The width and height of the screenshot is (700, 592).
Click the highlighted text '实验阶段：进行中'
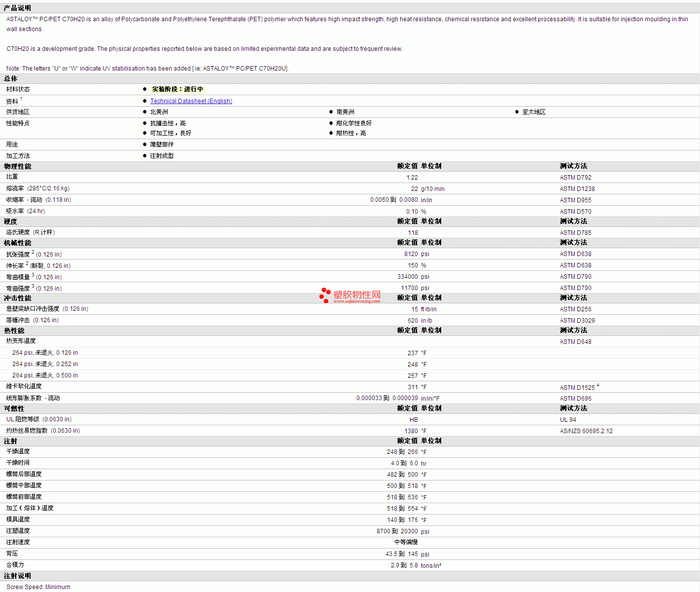point(177,89)
